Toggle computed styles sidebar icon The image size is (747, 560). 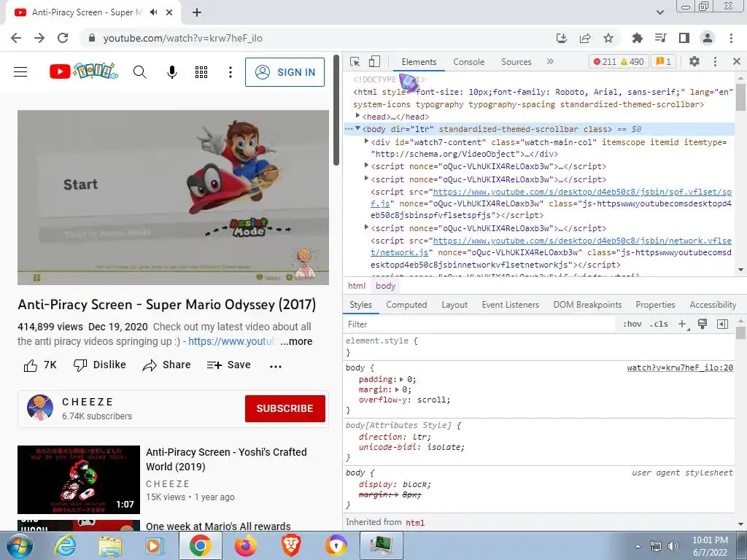pos(722,324)
